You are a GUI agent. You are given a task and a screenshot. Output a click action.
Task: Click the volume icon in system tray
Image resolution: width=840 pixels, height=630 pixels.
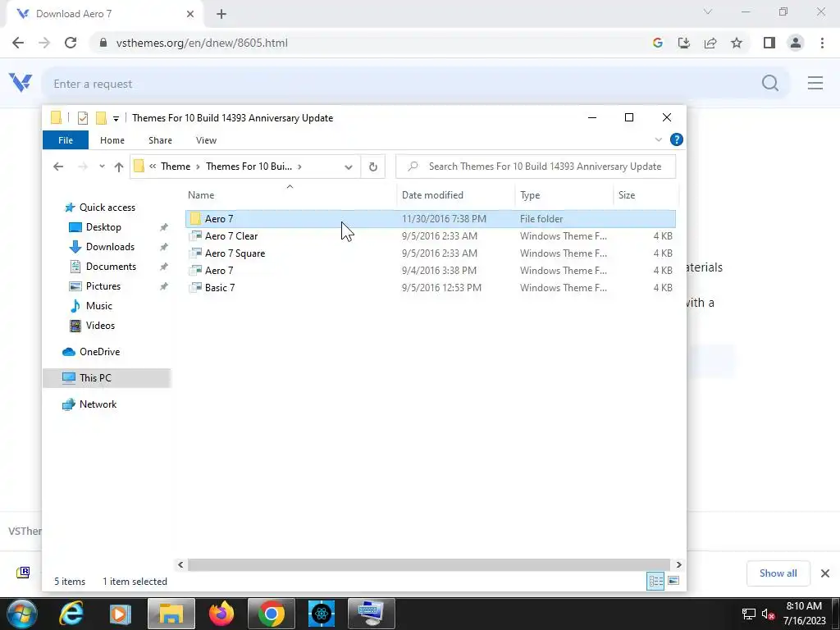tap(768, 614)
